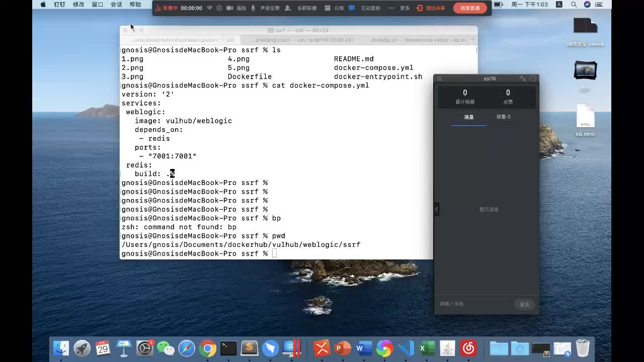Collapse the ssrf4 panel side arrow
644x362 pixels.
pyautogui.click(x=437, y=209)
